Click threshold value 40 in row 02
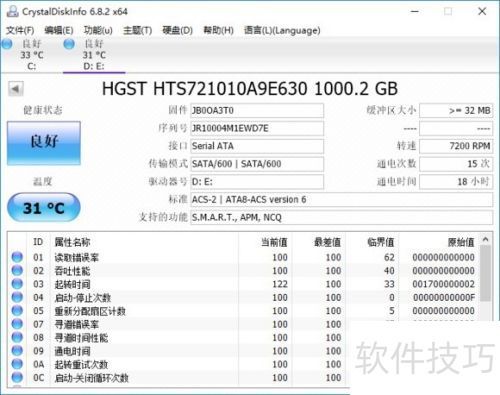This screenshot has width=500, height=395. pyautogui.click(x=389, y=271)
